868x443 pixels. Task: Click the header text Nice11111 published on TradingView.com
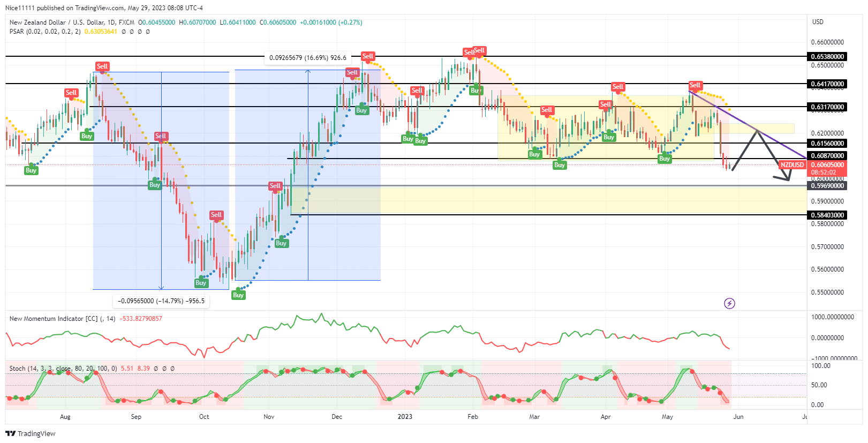(65, 8)
